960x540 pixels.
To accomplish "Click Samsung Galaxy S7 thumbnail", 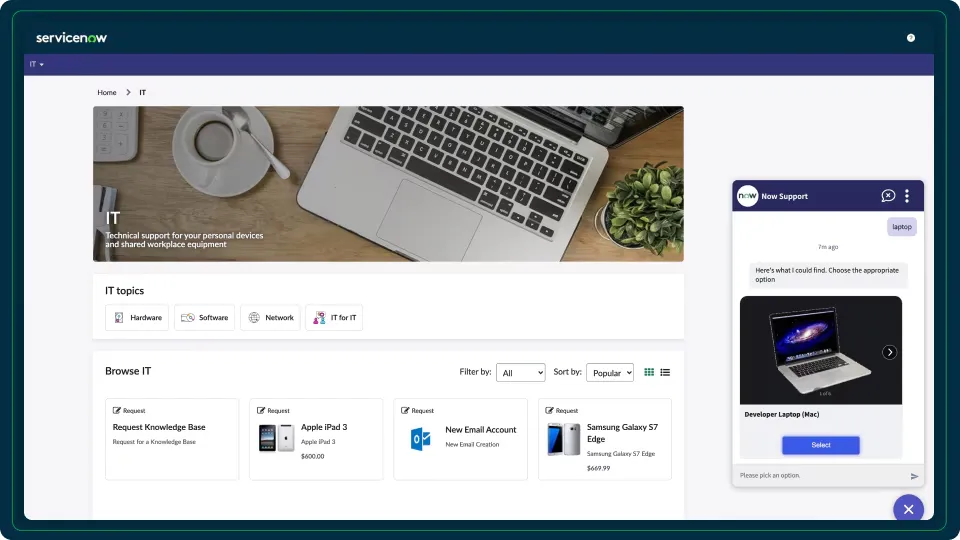I will point(564,439).
